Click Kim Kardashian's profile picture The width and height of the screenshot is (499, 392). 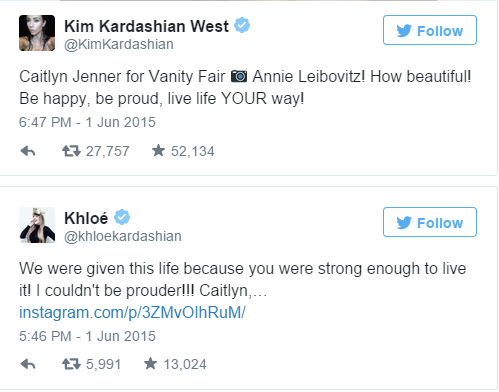pos(37,33)
